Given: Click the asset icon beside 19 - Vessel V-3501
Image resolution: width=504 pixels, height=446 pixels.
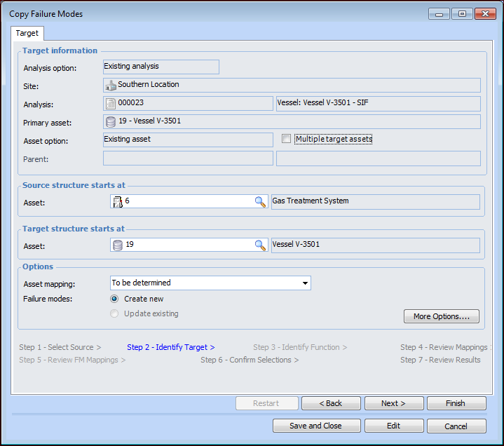Looking at the screenshot, I should (111, 121).
